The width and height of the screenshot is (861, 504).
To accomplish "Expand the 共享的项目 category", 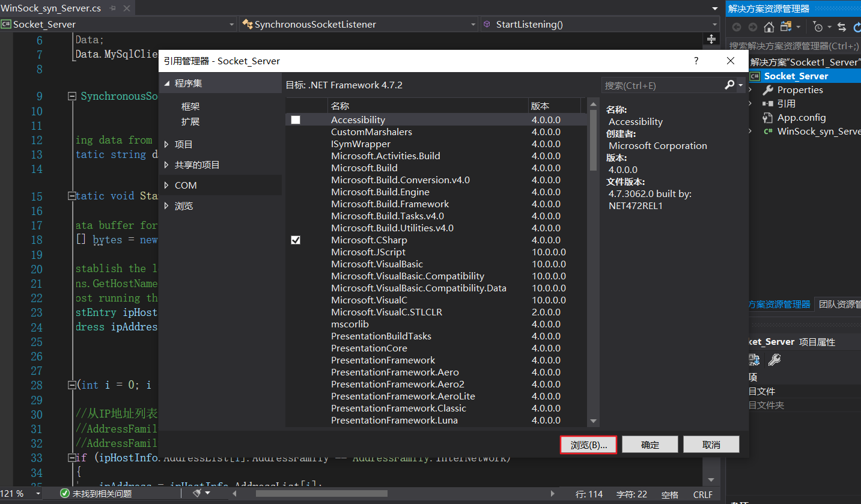I will point(167,165).
